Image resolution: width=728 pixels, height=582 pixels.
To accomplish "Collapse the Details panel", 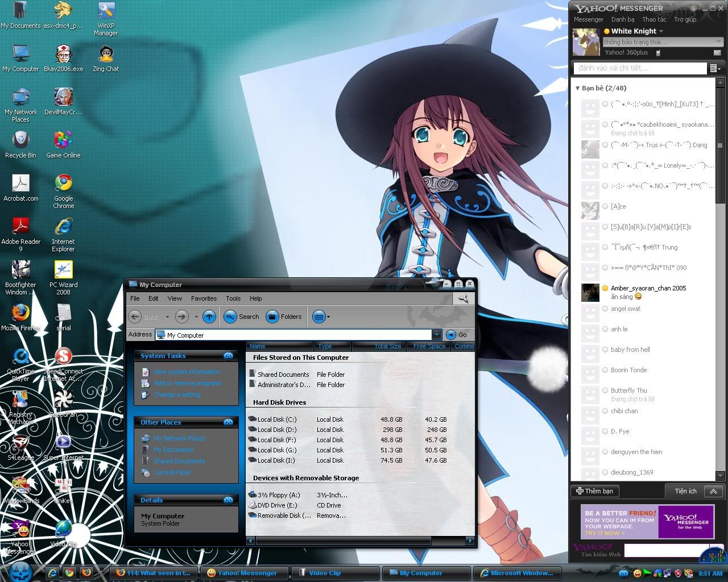I will (228, 500).
